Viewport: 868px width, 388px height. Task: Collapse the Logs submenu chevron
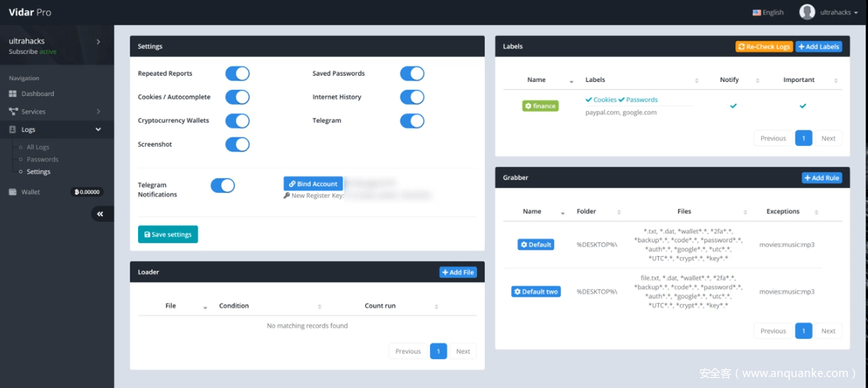(x=98, y=130)
